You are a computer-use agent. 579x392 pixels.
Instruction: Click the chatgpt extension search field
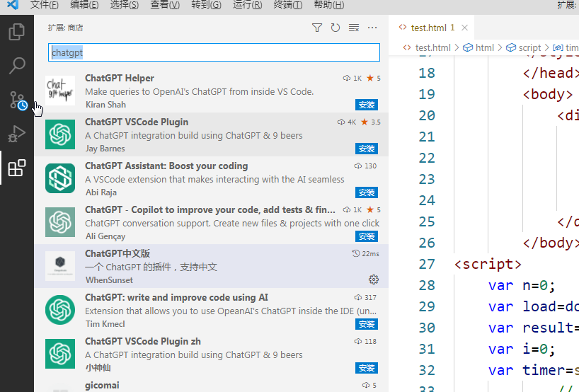point(214,52)
